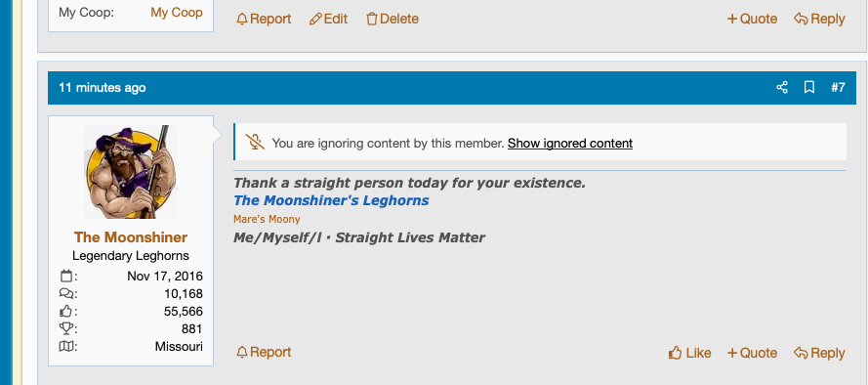This screenshot has width=868, height=385.
Task: Open the Mare's Moony signature link
Action: [x=267, y=219]
